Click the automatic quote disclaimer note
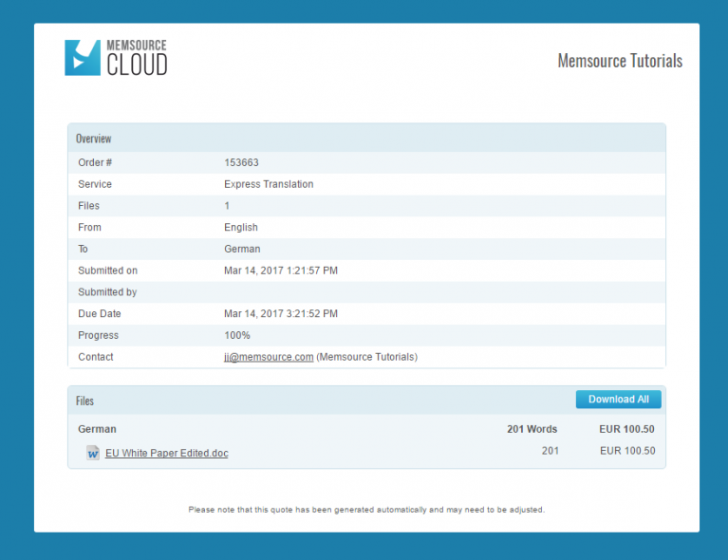 click(366, 510)
